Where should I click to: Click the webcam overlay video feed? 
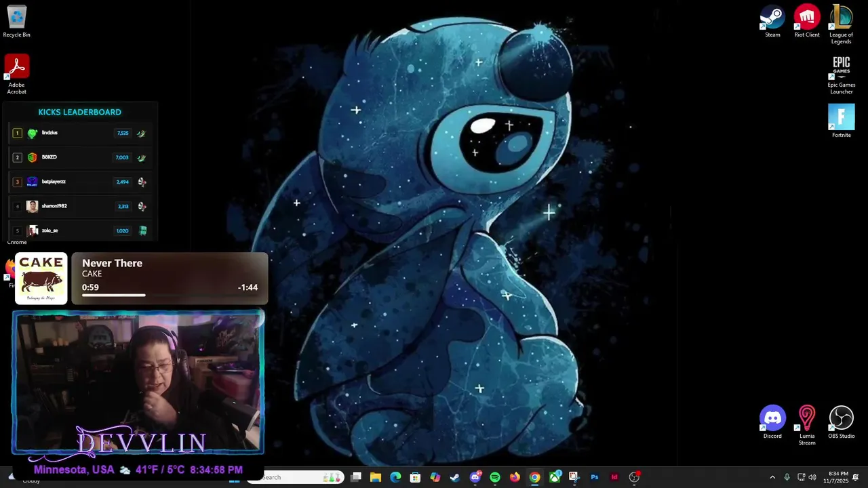coord(138,382)
